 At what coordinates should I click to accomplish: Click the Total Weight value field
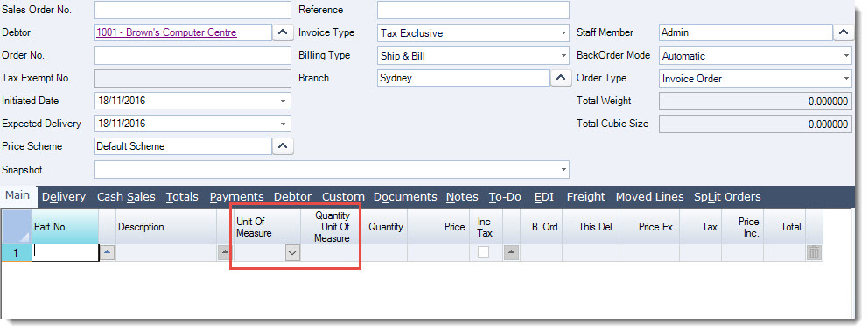click(756, 102)
